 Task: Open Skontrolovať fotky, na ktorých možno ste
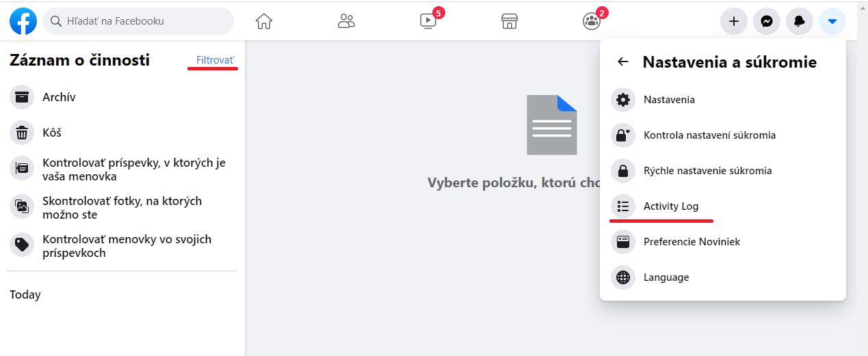click(123, 208)
